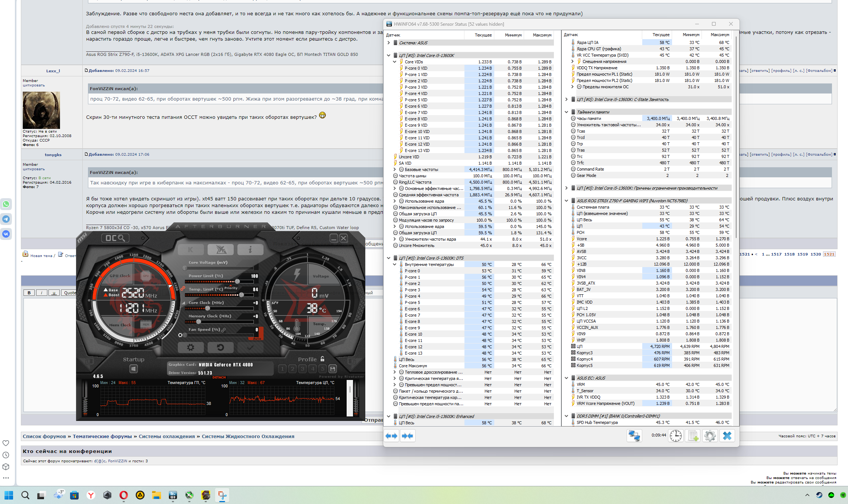Click the Power Limit slider handle
Viewport: 848px width, 504px height.
[x=237, y=281]
